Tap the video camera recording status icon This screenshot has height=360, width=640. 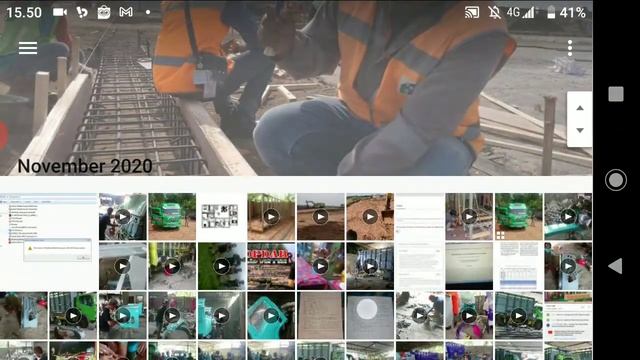(60, 12)
